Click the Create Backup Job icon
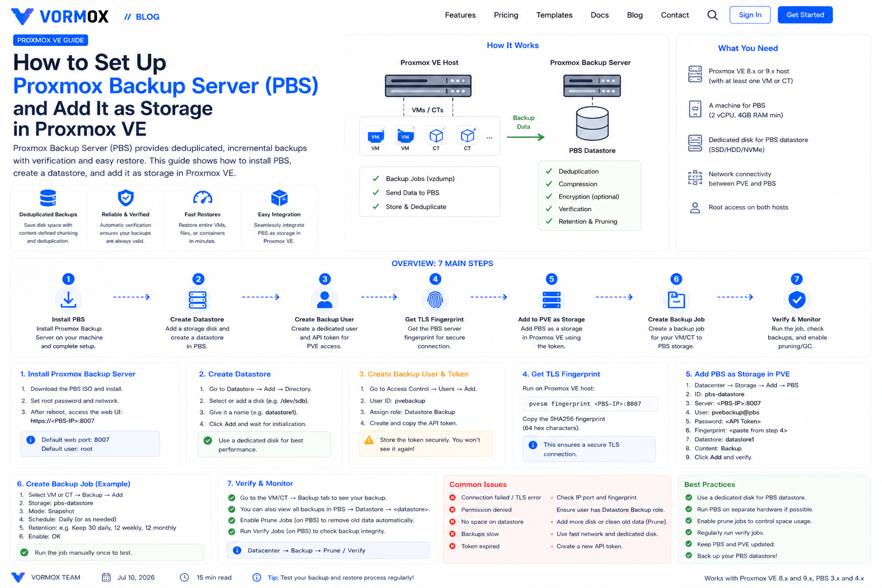The width and height of the screenshot is (882, 588). (676, 299)
